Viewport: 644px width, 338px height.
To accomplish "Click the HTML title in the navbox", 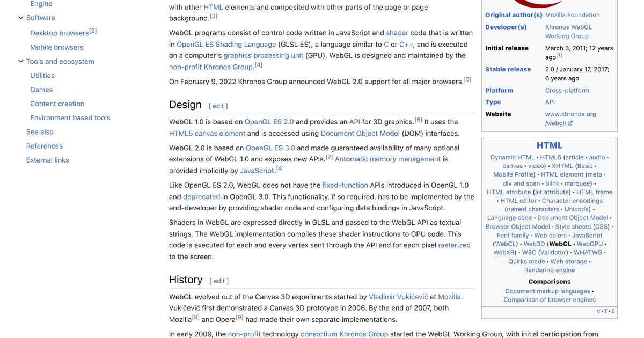I will click(549, 145).
